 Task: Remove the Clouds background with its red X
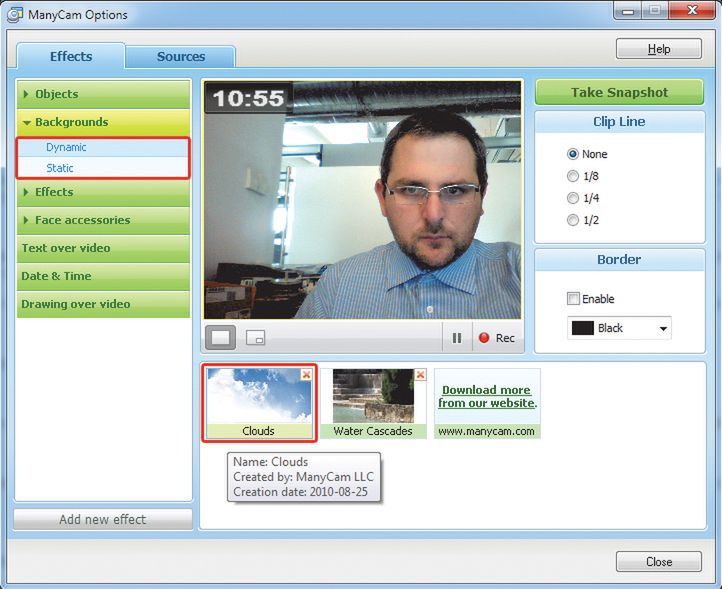[x=306, y=375]
